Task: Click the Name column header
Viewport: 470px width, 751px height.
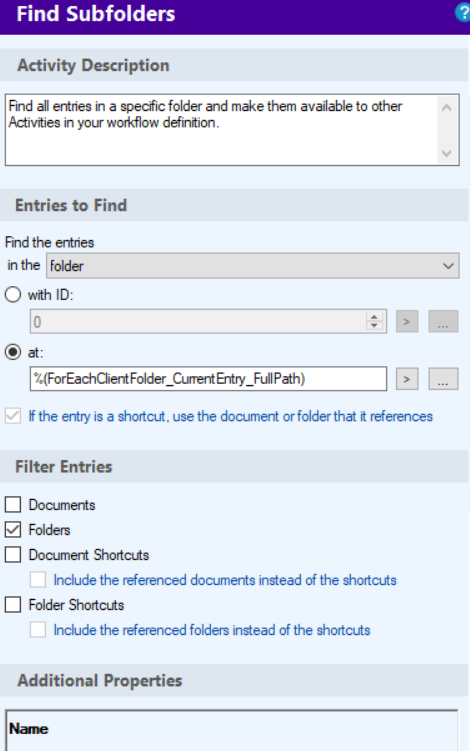Action: click(29, 729)
